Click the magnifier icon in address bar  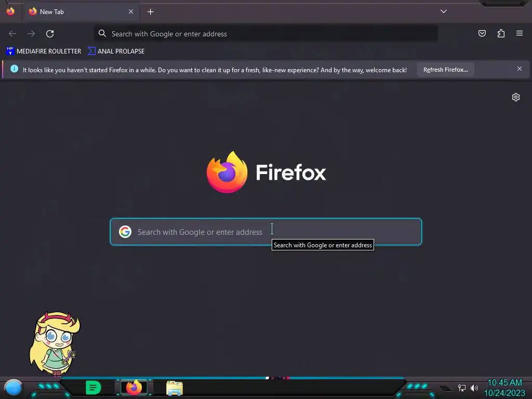point(102,33)
